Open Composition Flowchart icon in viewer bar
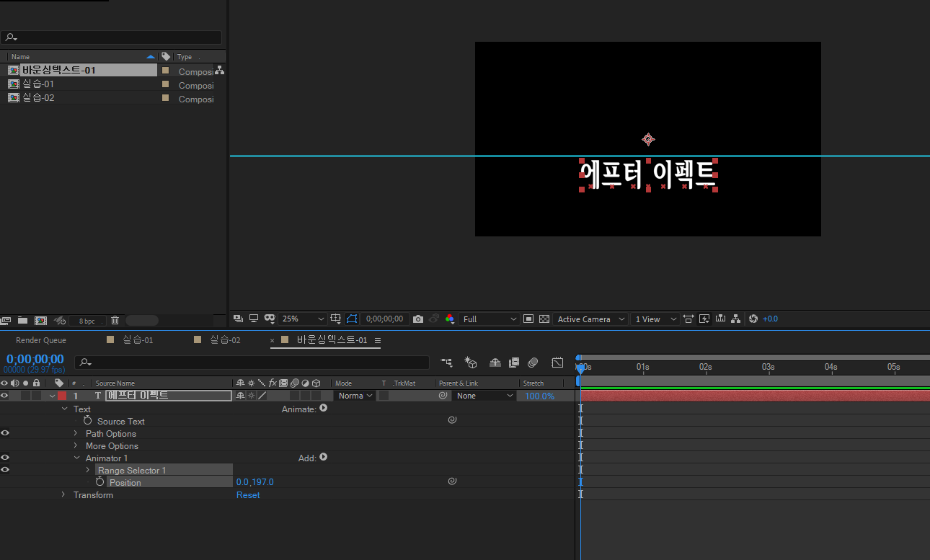 pyautogui.click(x=735, y=319)
